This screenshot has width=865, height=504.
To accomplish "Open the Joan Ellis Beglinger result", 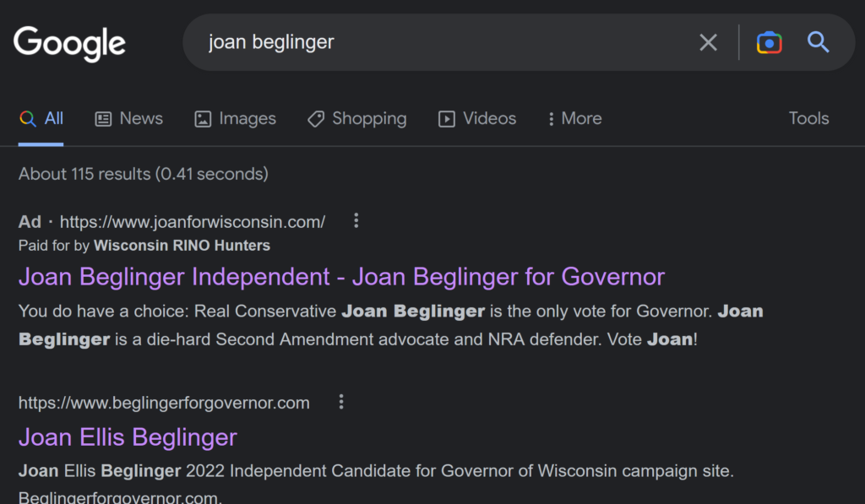I will (128, 437).
